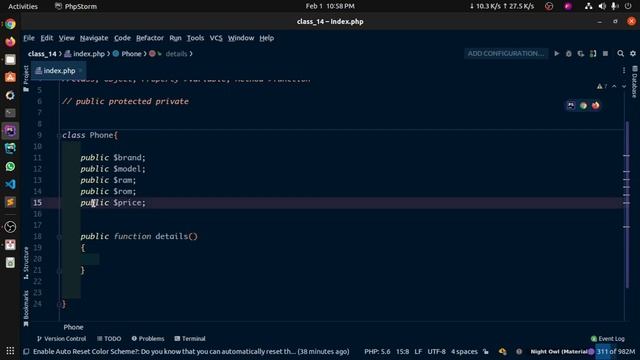This screenshot has height=360, width=640.
Task: Open file in PhpStorm built-in preview
Action: pos(571,105)
